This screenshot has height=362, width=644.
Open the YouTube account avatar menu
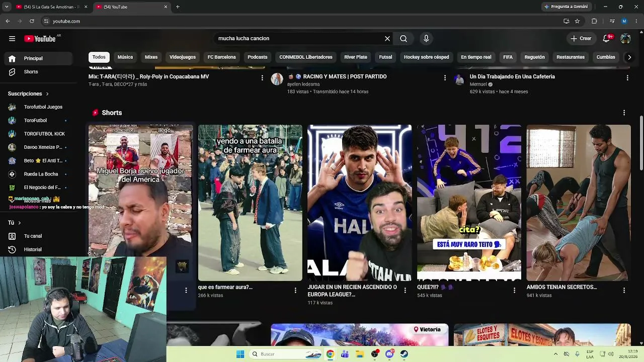click(625, 39)
